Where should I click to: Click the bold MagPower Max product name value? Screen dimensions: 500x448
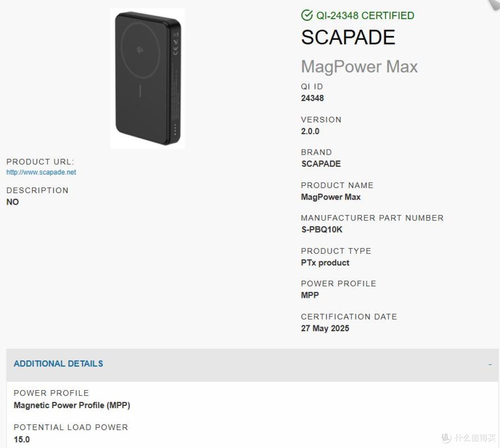click(331, 197)
